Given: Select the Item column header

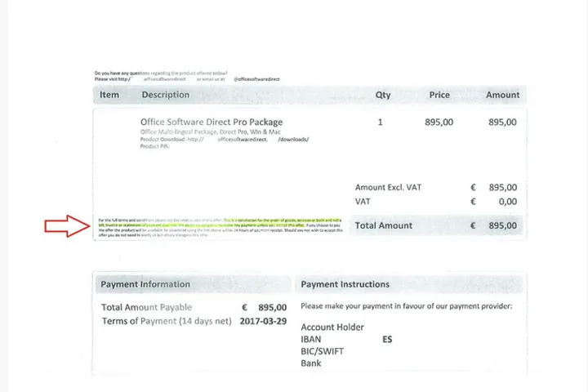Looking at the screenshot, I should tap(109, 95).
